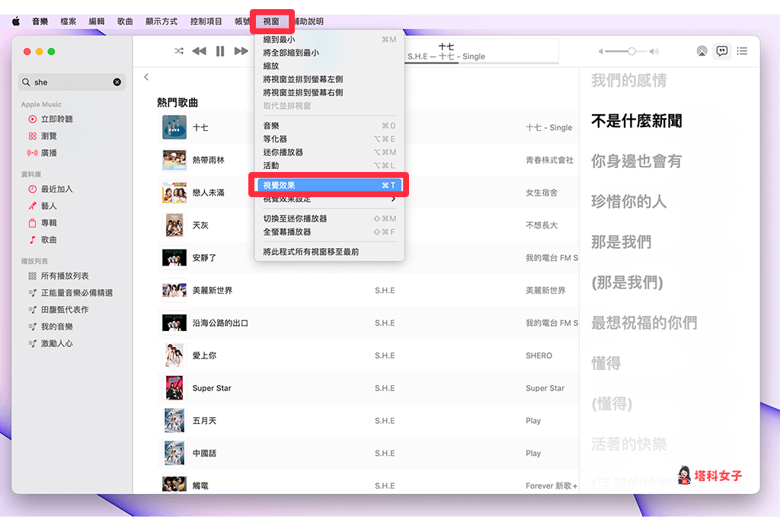
Task: Open the 我的音樂 playlist
Action: coord(56,327)
